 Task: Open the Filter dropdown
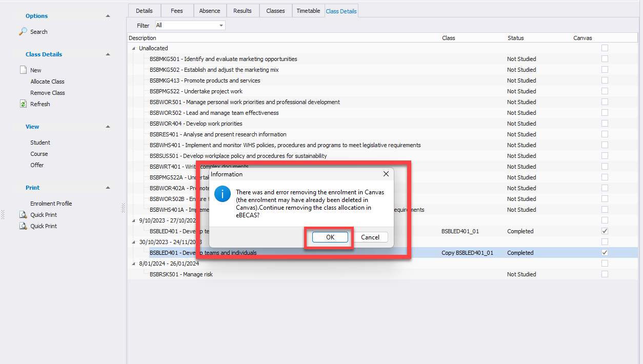tap(221, 26)
